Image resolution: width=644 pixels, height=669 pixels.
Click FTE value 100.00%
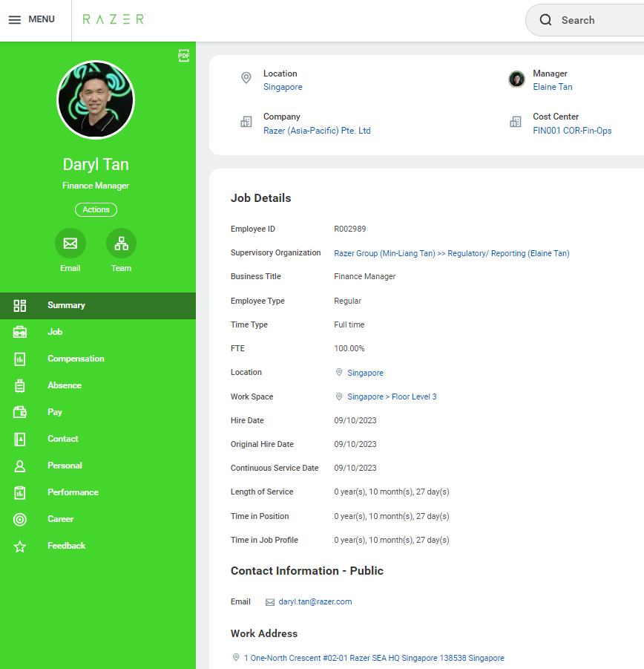tap(349, 348)
